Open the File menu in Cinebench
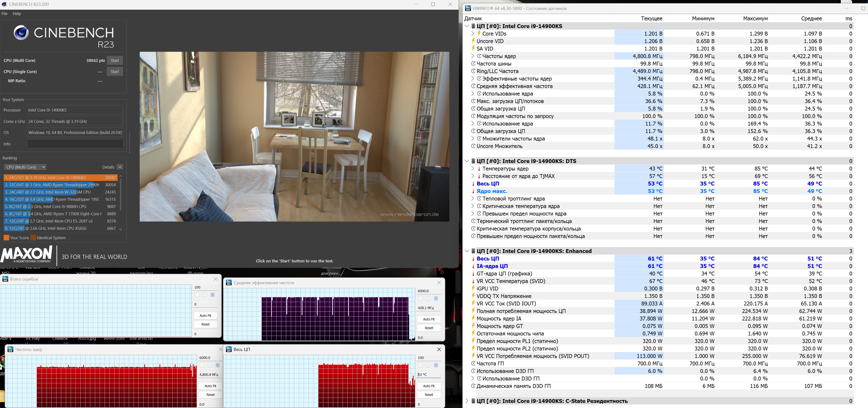Viewport: 868px width, 408px height. click(4, 14)
